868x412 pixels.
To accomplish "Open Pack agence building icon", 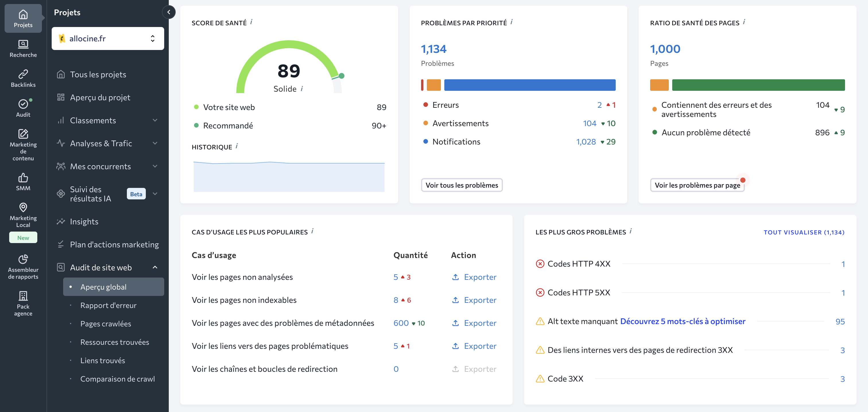I will click(x=23, y=296).
